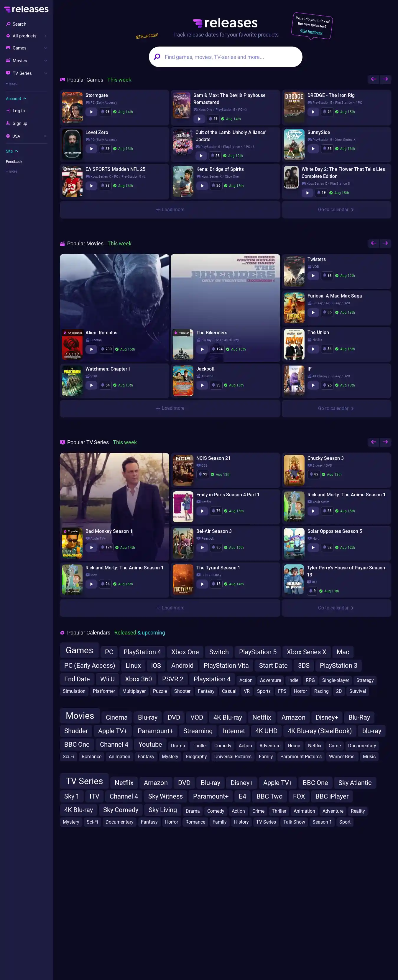
Task: Open the NEW updates link
Action: [x=147, y=36]
